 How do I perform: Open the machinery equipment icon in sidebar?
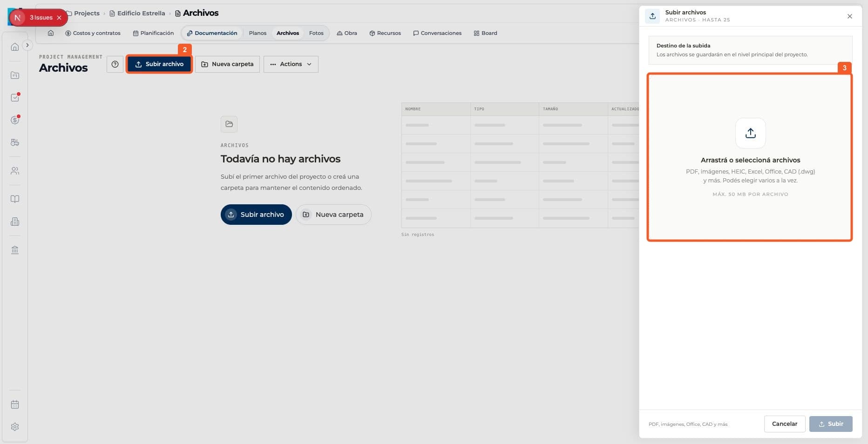click(15, 142)
